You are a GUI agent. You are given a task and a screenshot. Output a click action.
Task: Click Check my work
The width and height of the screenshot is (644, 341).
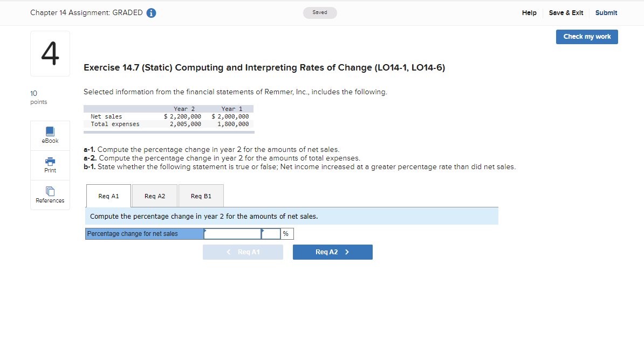pyautogui.click(x=587, y=37)
